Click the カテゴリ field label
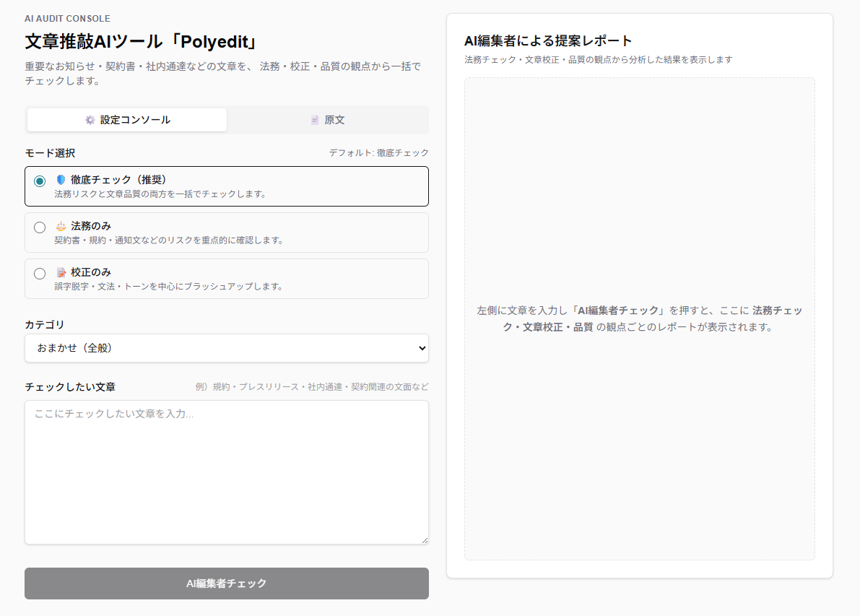 (x=45, y=325)
